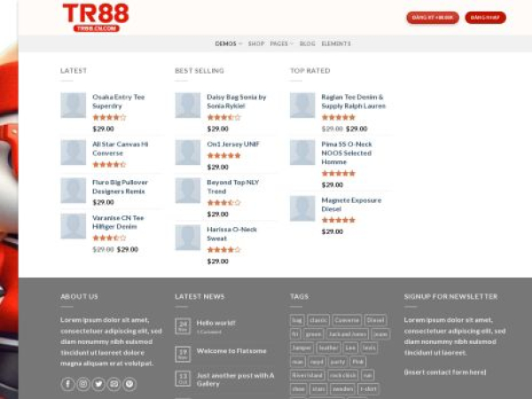
Task: Select the 't-shirt' tag
Action: [369, 389]
